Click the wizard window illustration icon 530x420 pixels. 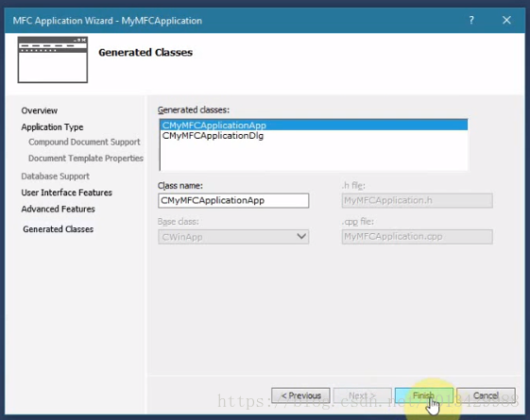(53, 59)
